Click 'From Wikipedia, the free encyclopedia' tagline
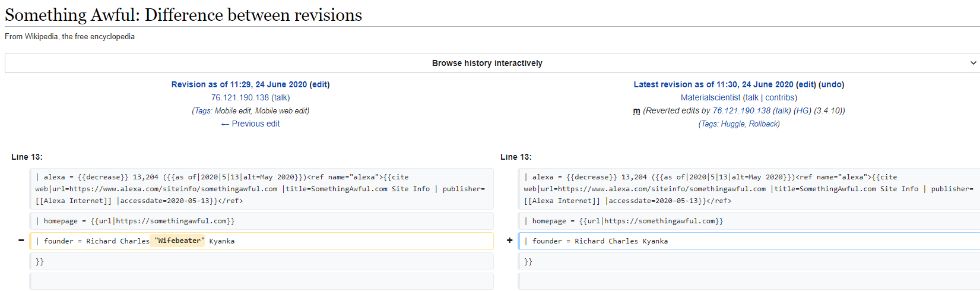Image resolution: width=980 pixels, height=291 pixels. pyautogui.click(x=69, y=36)
